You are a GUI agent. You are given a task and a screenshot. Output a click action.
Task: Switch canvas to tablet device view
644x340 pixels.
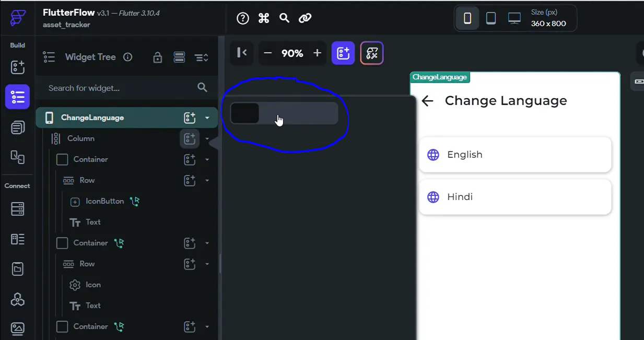pos(491,18)
